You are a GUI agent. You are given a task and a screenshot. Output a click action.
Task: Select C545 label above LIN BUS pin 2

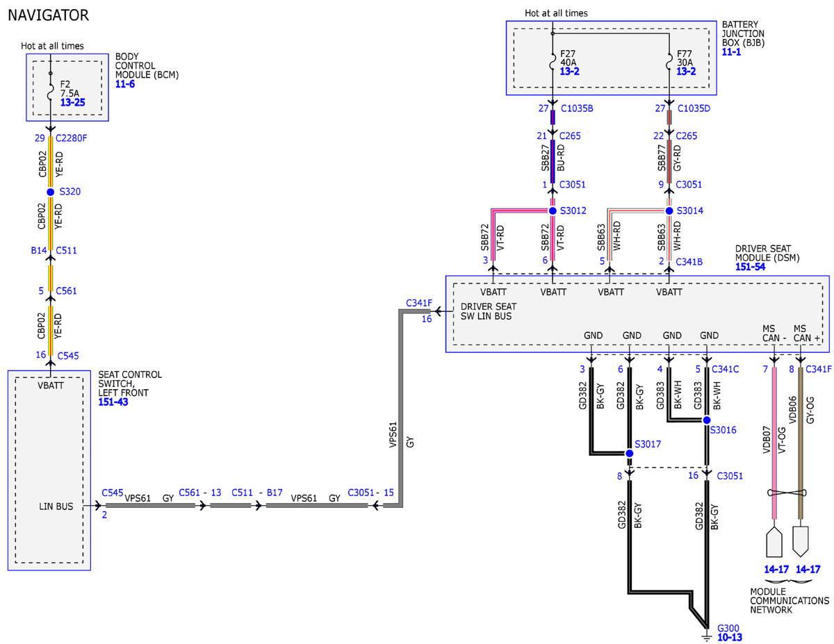pyautogui.click(x=113, y=493)
